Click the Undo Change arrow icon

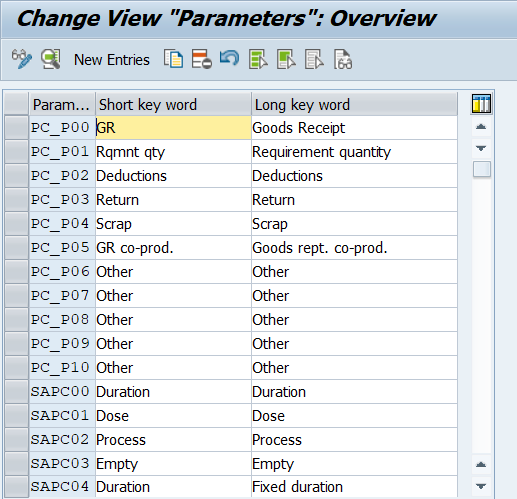[x=229, y=58]
